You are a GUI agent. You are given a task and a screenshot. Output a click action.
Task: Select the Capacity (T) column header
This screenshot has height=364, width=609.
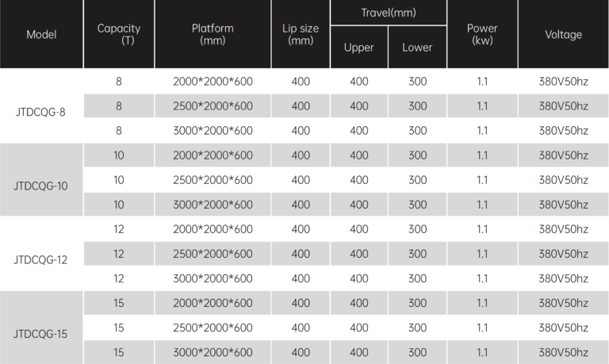coord(119,35)
